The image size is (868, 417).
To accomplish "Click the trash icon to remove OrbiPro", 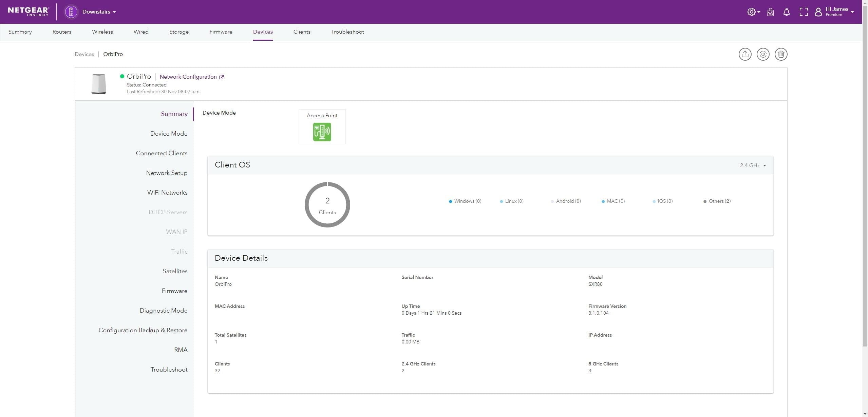I will [x=781, y=54].
